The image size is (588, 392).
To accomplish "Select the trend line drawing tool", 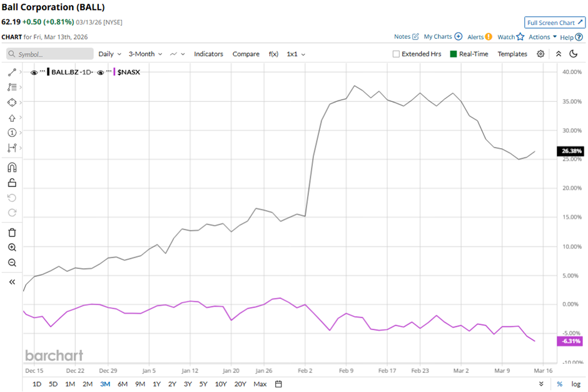I will [11, 72].
